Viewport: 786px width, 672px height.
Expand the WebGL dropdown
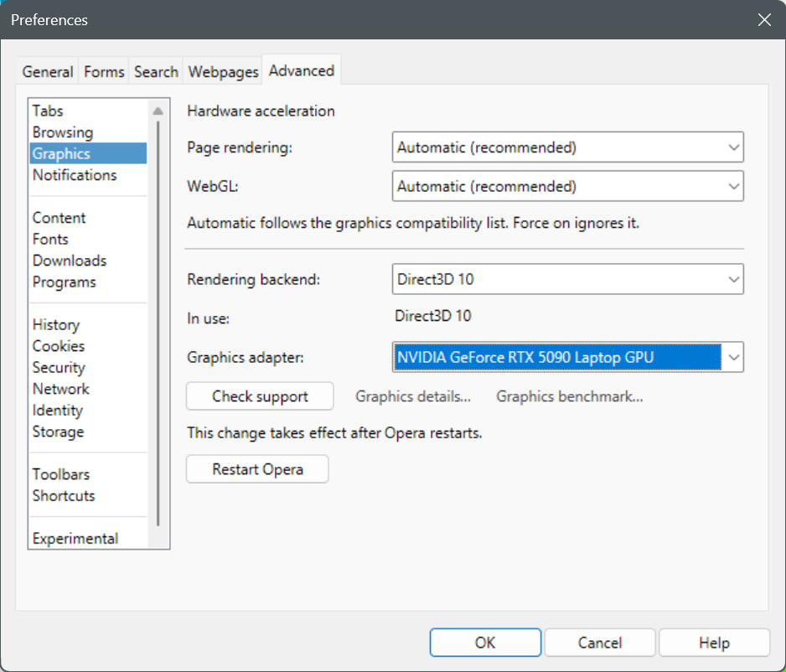[x=567, y=186]
